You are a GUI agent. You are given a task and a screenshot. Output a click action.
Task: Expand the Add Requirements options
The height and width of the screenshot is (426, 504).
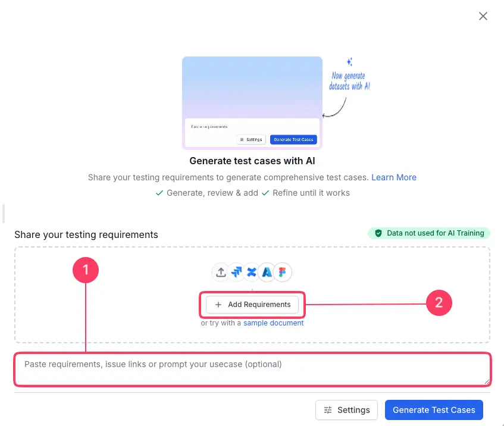click(252, 305)
